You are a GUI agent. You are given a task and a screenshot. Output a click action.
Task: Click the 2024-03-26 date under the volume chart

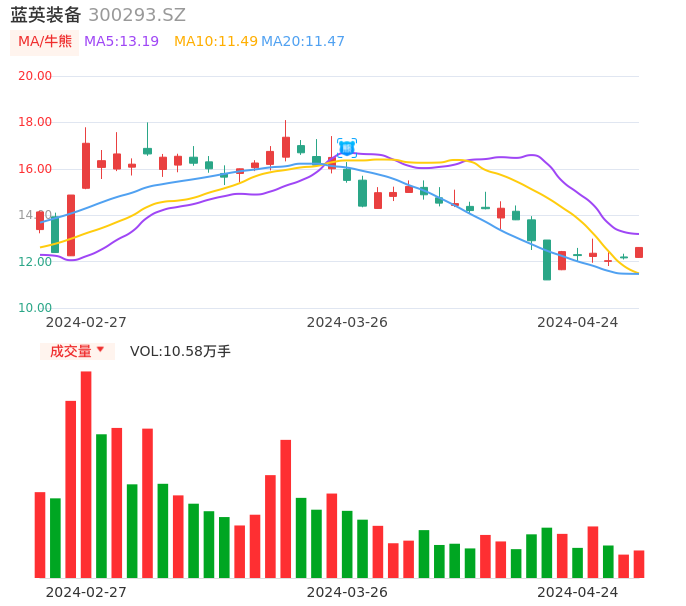pos(347,592)
